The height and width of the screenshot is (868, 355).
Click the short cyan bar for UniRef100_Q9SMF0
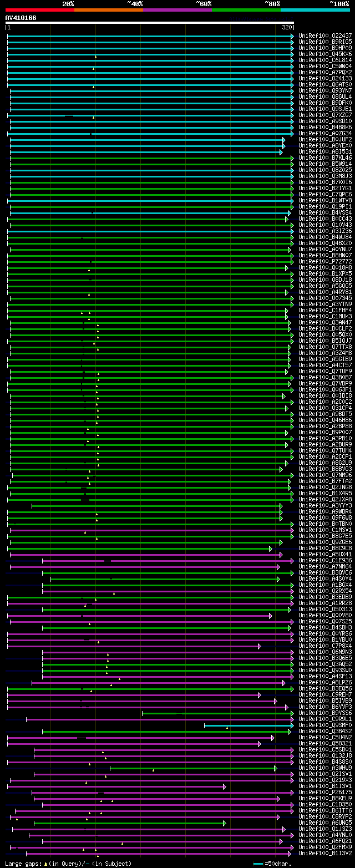tap(248, 725)
